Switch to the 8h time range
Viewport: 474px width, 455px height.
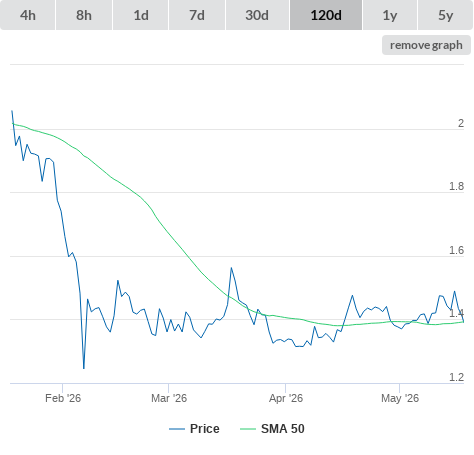point(84,15)
